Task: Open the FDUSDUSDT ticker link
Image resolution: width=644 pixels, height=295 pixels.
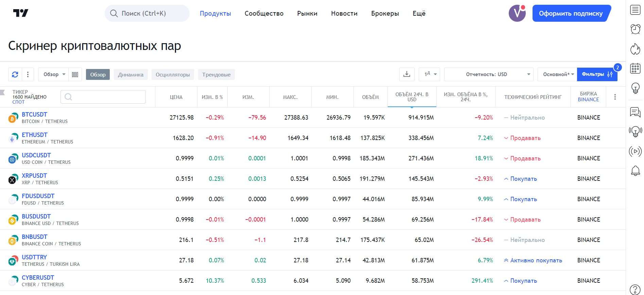Action: coord(38,196)
